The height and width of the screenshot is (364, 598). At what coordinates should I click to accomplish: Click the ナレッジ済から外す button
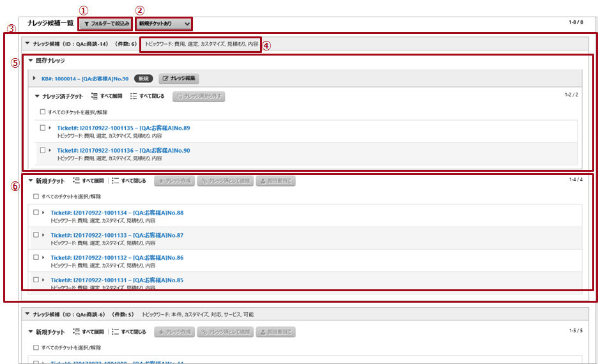199,96
